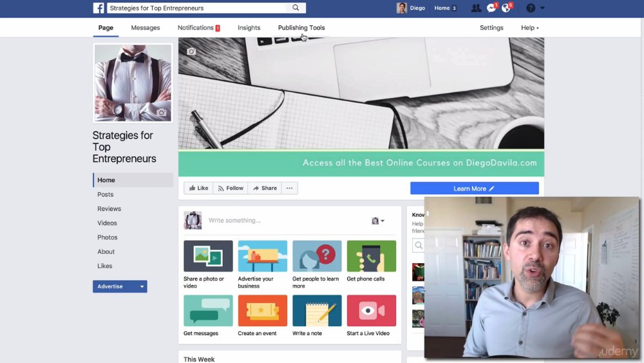644x363 pixels.
Task: Expand the Help dropdown menu
Action: click(x=530, y=28)
